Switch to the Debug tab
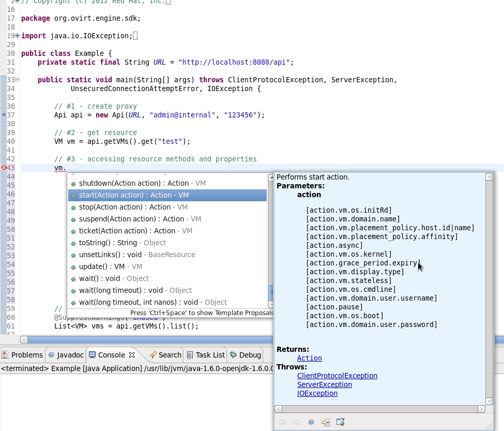 coord(245,355)
